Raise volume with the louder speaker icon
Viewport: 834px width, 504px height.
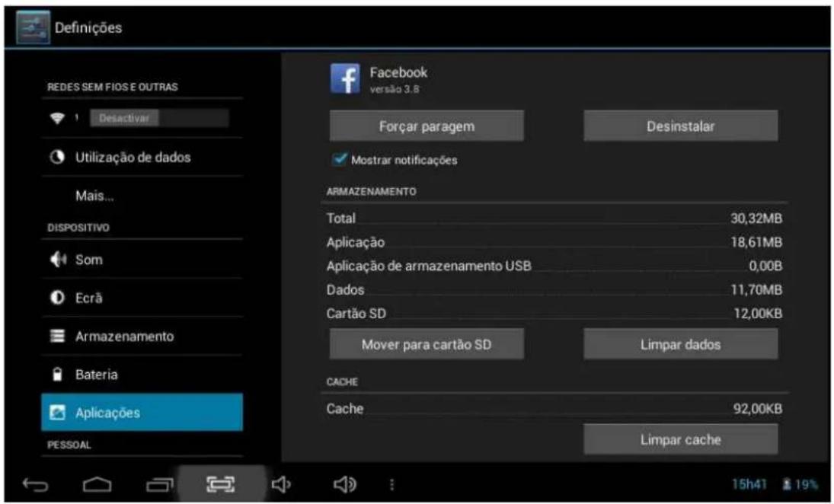click(x=345, y=484)
